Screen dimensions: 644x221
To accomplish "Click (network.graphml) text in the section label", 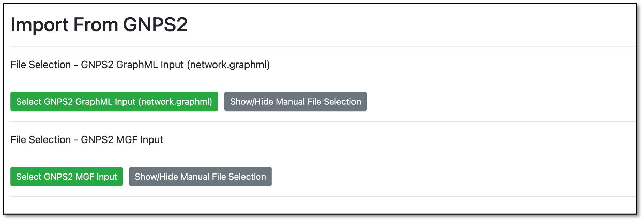I will [228, 65].
